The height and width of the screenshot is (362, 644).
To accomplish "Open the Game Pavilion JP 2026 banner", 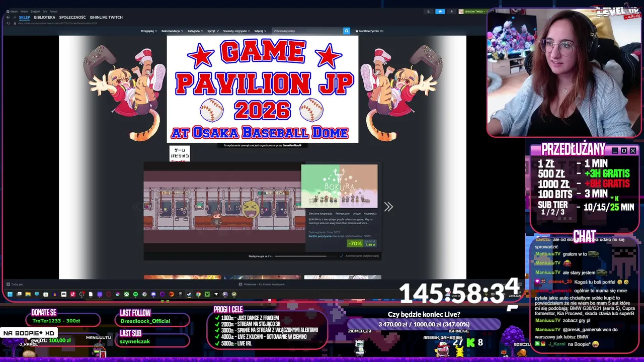I will (263, 89).
